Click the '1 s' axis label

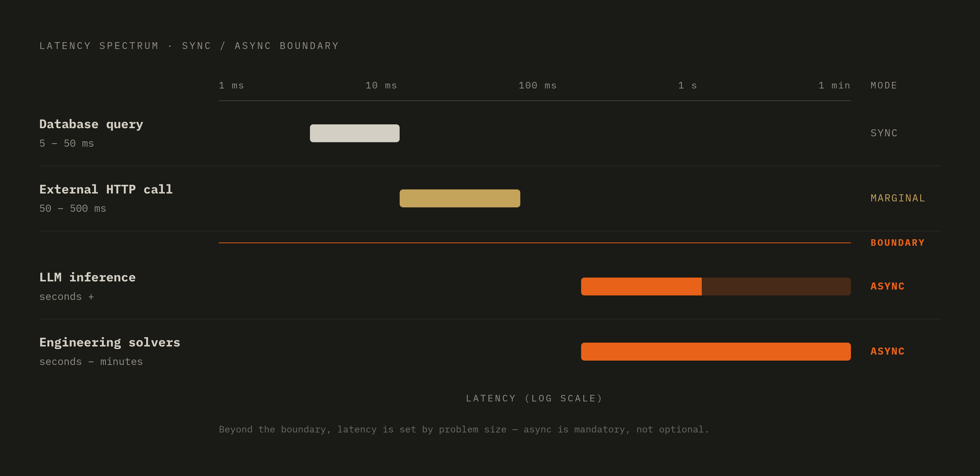[687, 85]
